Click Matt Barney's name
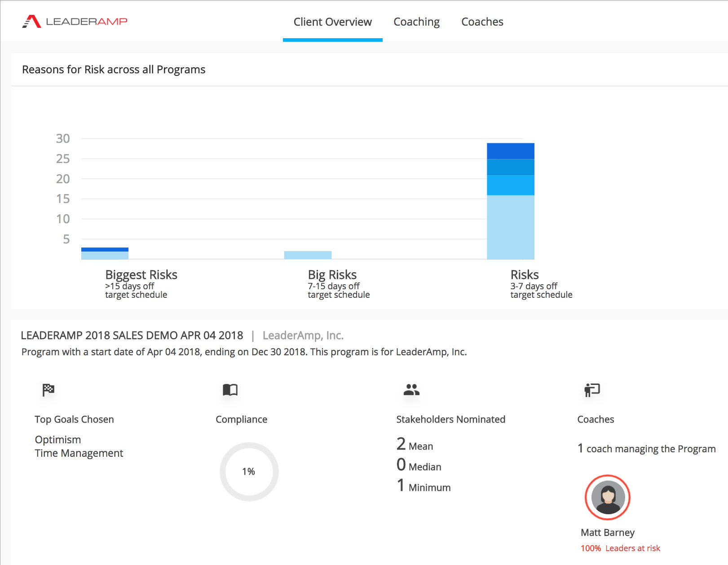This screenshot has height=565, width=728. [607, 533]
